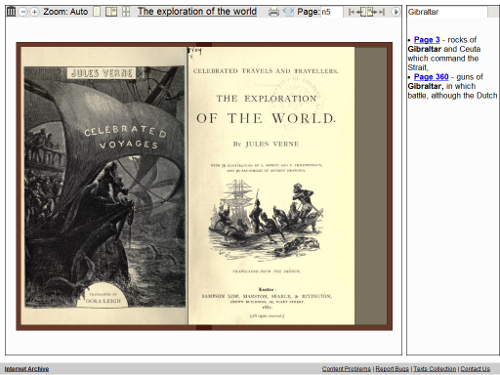The image size is (500, 375).
Task: Click the Gibraltar search text field
Action: 447,12
